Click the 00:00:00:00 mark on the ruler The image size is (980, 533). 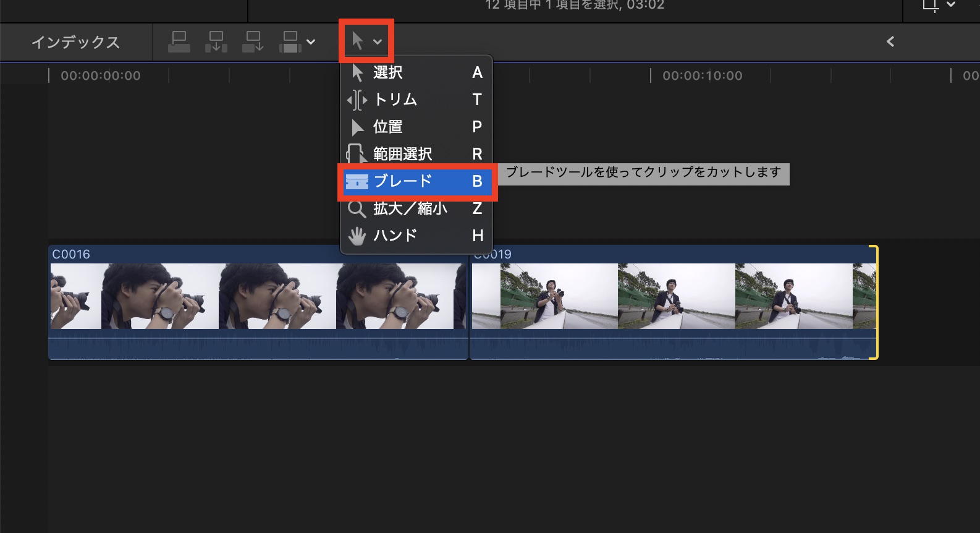tap(100, 75)
